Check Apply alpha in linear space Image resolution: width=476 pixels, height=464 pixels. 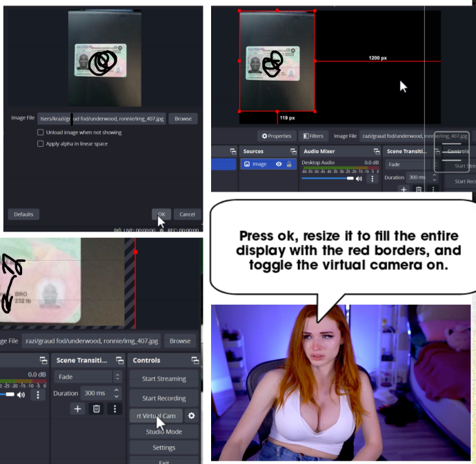click(x=41, y=143)
